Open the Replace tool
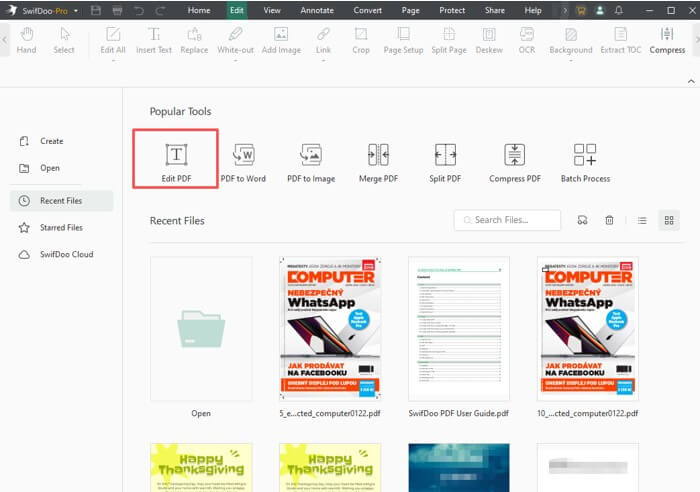The height and width of the screenshot is (492, 700). click(x=194, y=40)
